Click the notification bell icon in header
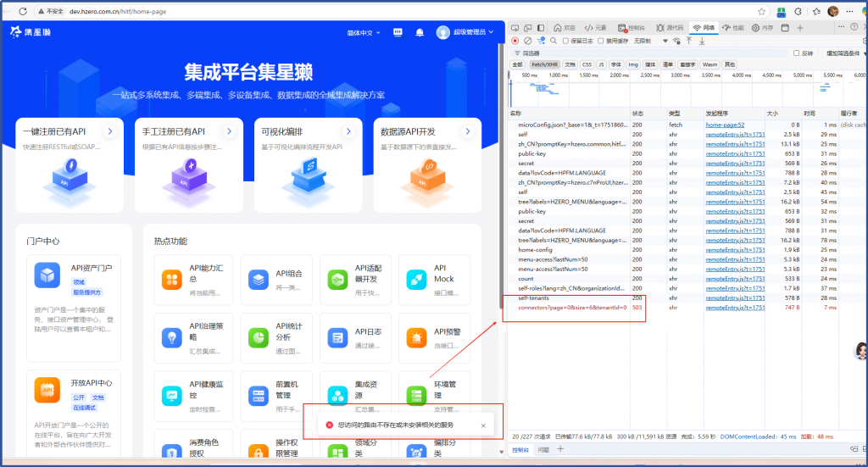Screen dimensions: 868x467 tap(420, 33)
